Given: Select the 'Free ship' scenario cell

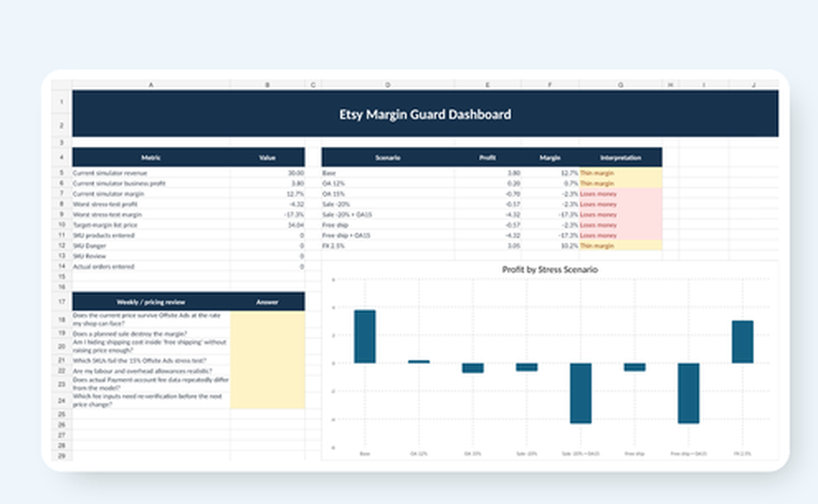Looking at the screenshot, I should point(388,225).
